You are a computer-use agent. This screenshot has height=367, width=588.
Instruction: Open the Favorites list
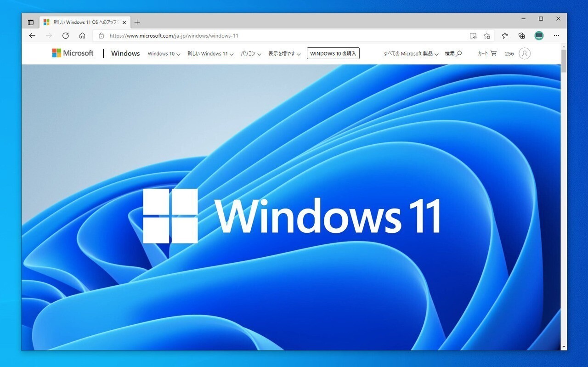[505, 35]
